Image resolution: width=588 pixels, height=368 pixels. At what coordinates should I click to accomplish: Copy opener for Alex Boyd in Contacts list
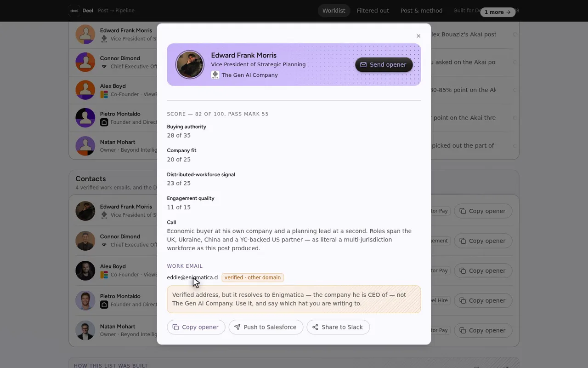[483, 270]
